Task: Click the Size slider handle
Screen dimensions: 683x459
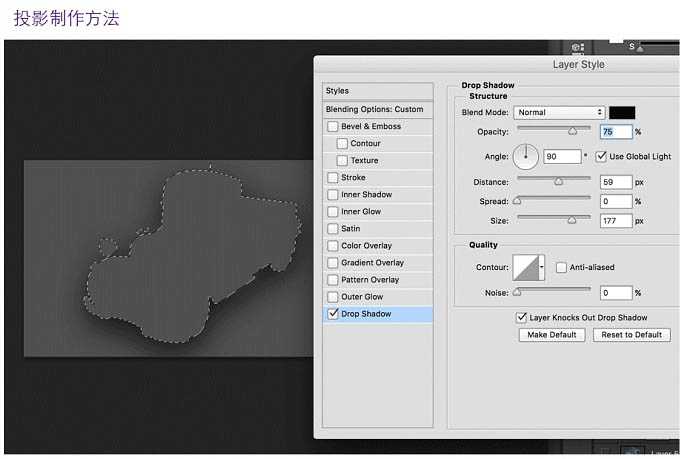Action: tap(571, 220)
